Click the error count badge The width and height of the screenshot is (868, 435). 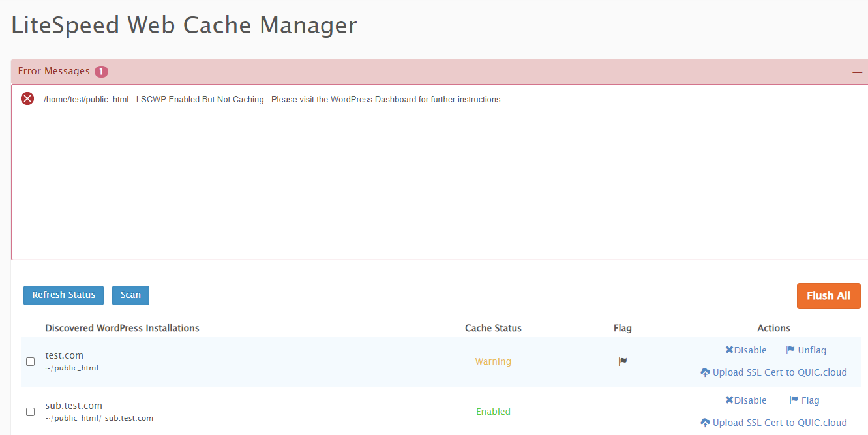[x=101, y=72]
